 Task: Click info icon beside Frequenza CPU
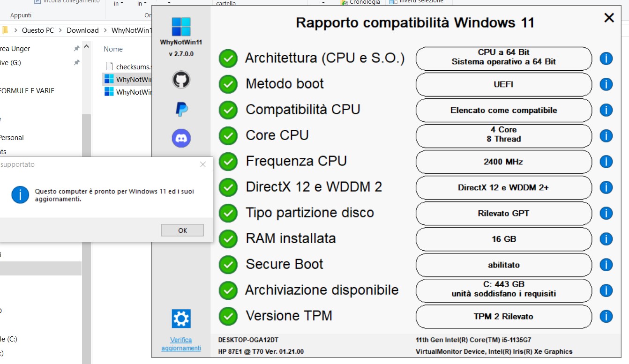(x=606, y=162)
